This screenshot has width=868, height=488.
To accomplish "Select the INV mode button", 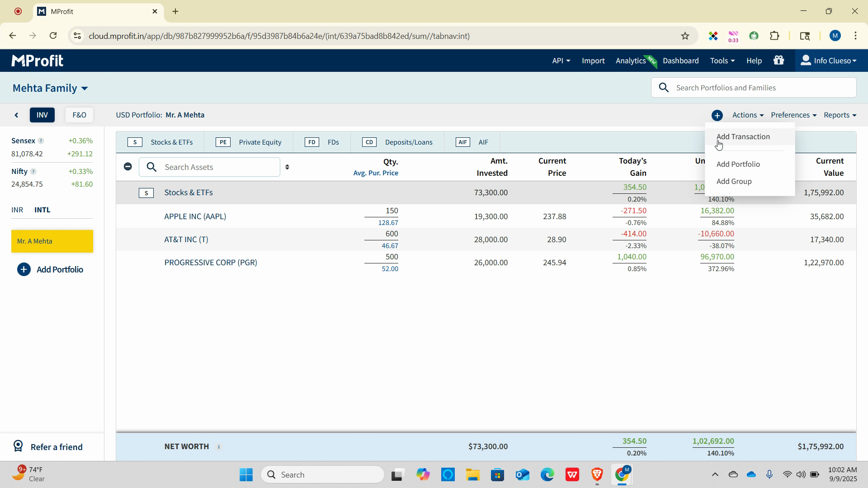I will point(42,115).
